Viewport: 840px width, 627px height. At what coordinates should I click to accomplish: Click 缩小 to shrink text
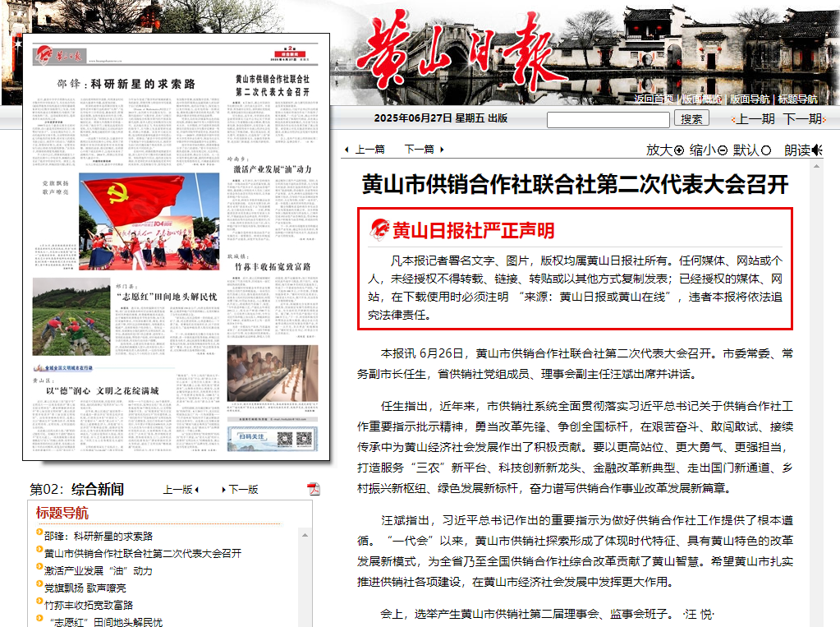[x=702, y=150]
